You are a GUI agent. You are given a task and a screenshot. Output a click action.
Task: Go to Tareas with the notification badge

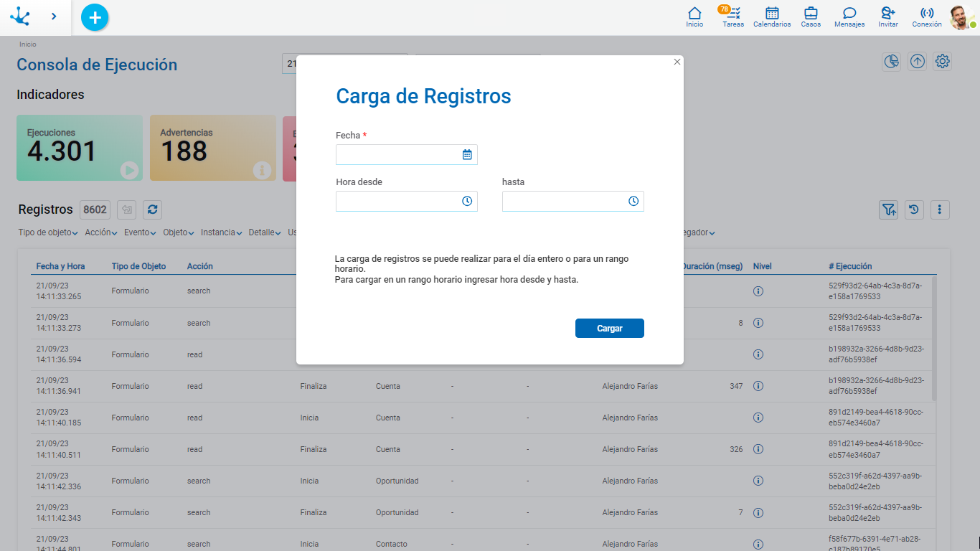[732, 16]
